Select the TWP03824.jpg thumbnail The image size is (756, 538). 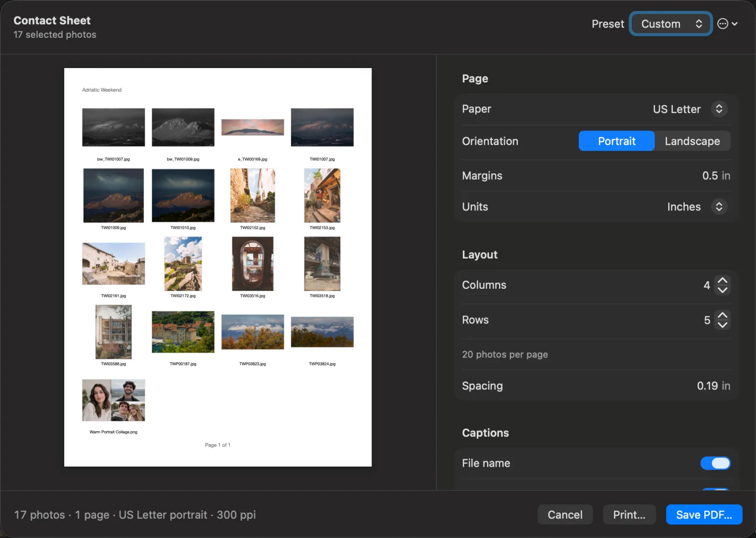[x=322, y=332]
